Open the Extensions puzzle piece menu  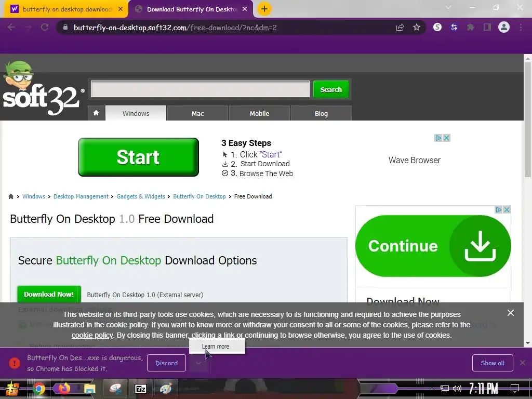[x=471, y=27]
